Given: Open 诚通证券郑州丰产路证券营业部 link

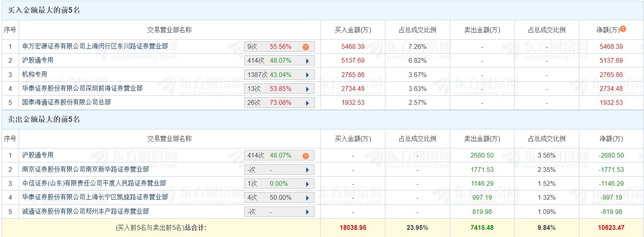Looking at the screenshot, I should click(x=86, y=212).
